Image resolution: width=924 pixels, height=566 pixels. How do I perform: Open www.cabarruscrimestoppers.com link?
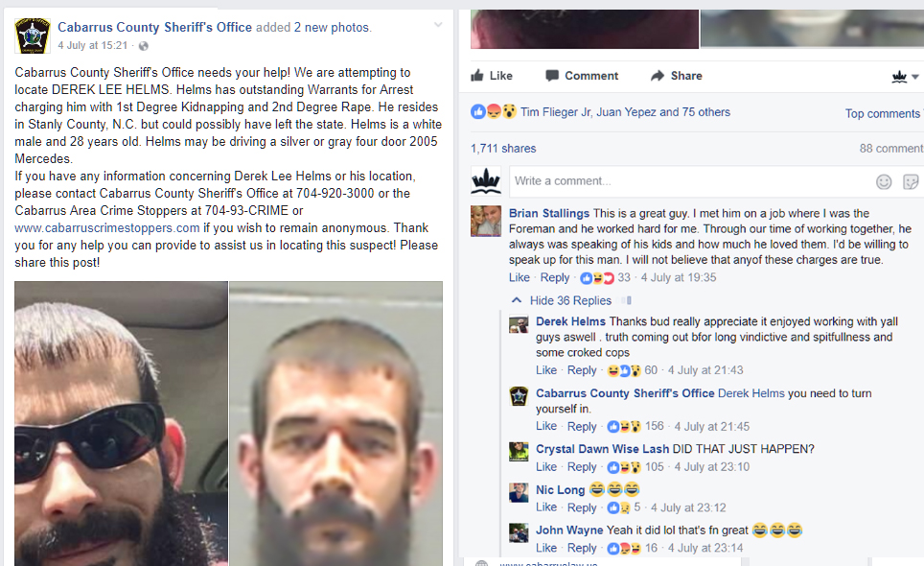coord(107,227)
